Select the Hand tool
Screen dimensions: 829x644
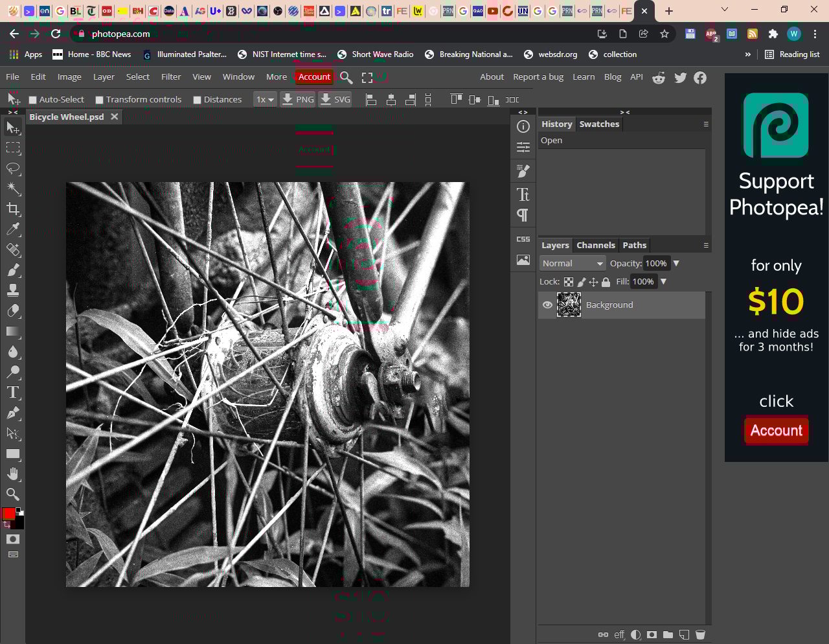coord(13,474)
